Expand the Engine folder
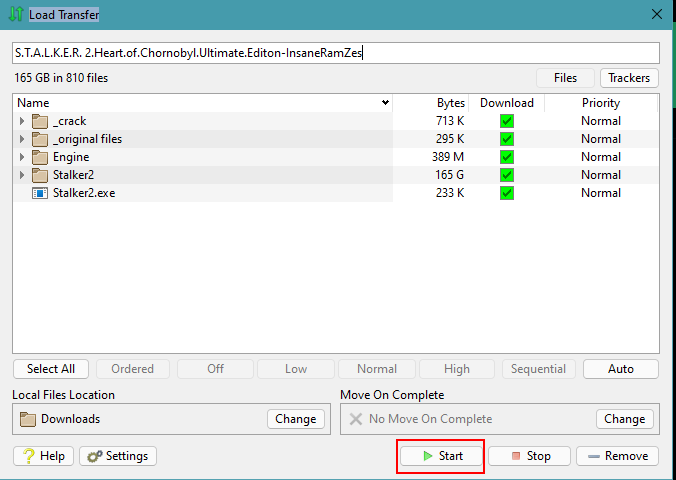The width and height of the screenshot is (676, 480). [22, 157]
